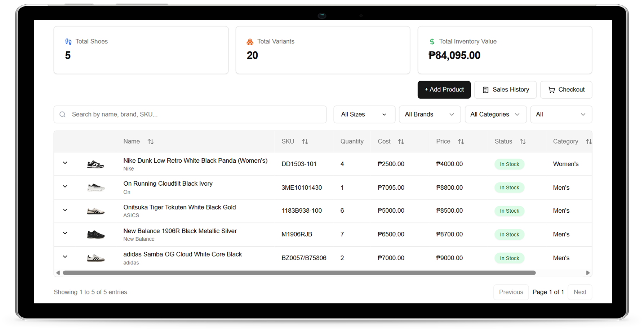Image resolution: width=644 pixels, height=330 pixels.
Task: Toggle sorting with the Price column sort icon
Action: click(x=461, y=141)
